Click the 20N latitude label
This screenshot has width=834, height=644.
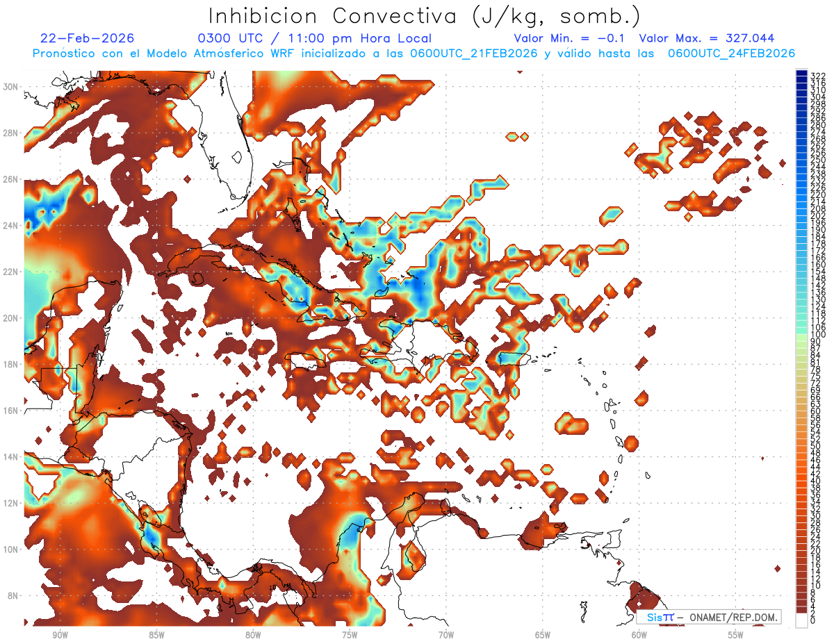[x=10, y=318]
